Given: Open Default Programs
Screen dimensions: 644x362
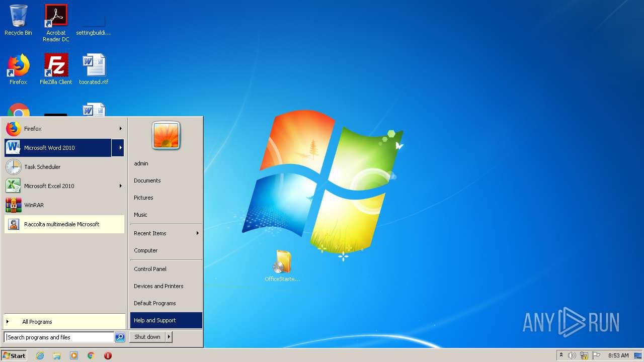Looking at the screenshot, I should pos(166,303).
